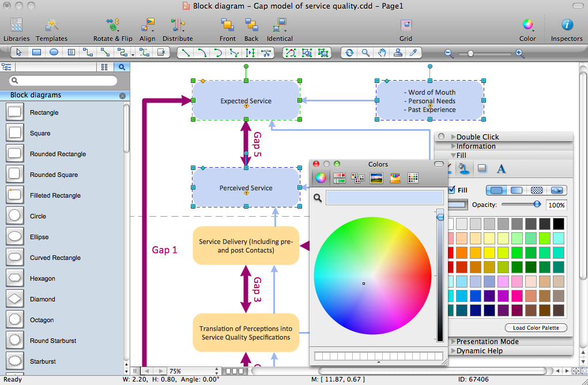This screenshot has width=588, height=385.
Task: Expand the Information section
Action: (x=454, y=146)
